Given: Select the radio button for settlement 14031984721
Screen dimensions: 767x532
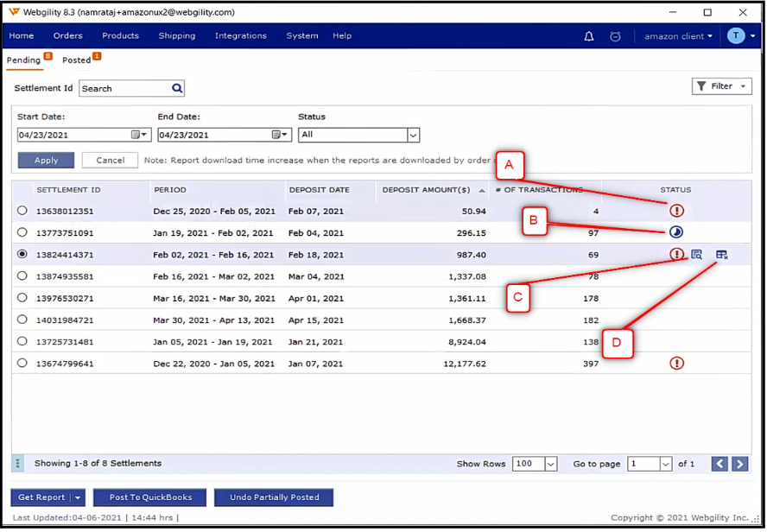Looking at the screenshot, I should coord(21,320).
